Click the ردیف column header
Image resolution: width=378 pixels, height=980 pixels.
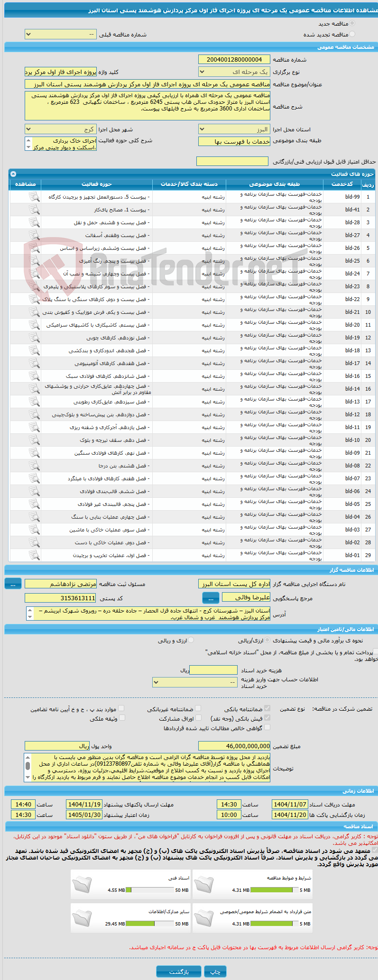(x=368, y=184)
